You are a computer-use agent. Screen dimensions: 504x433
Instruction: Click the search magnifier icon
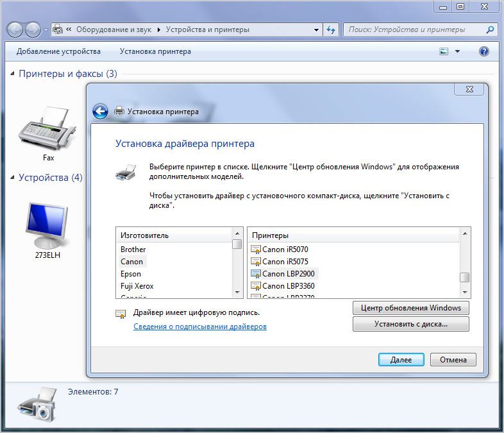click(491, 30)
